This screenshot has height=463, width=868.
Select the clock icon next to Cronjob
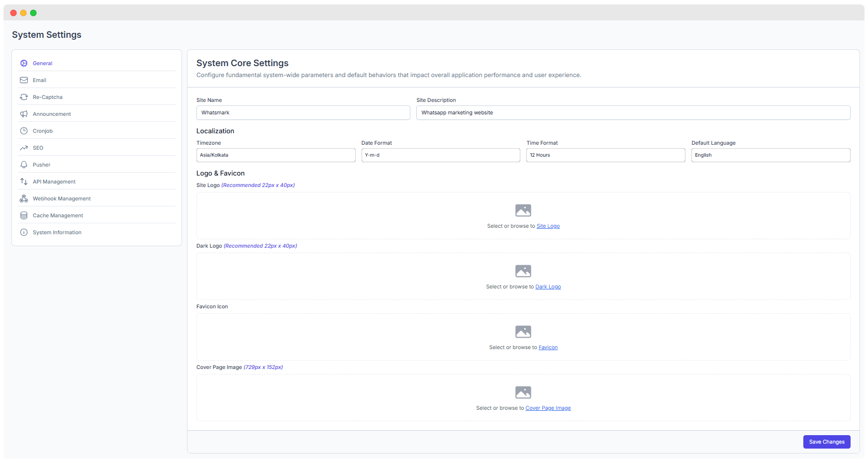point(24,131)
